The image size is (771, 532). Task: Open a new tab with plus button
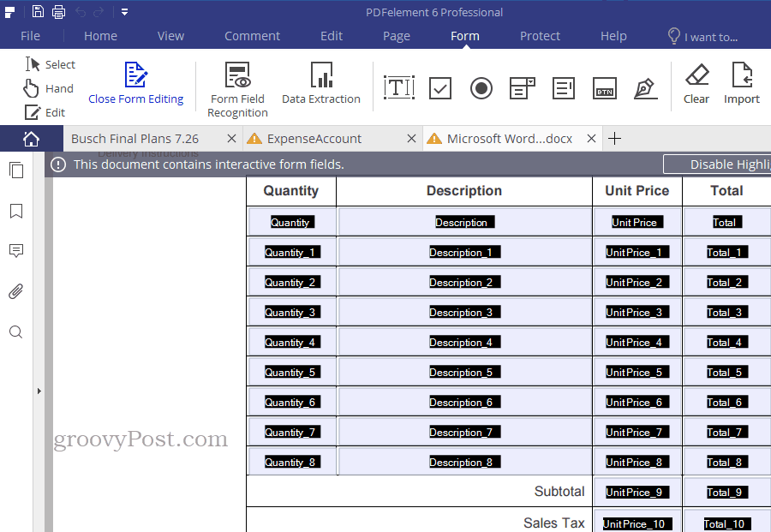[614, 139]
